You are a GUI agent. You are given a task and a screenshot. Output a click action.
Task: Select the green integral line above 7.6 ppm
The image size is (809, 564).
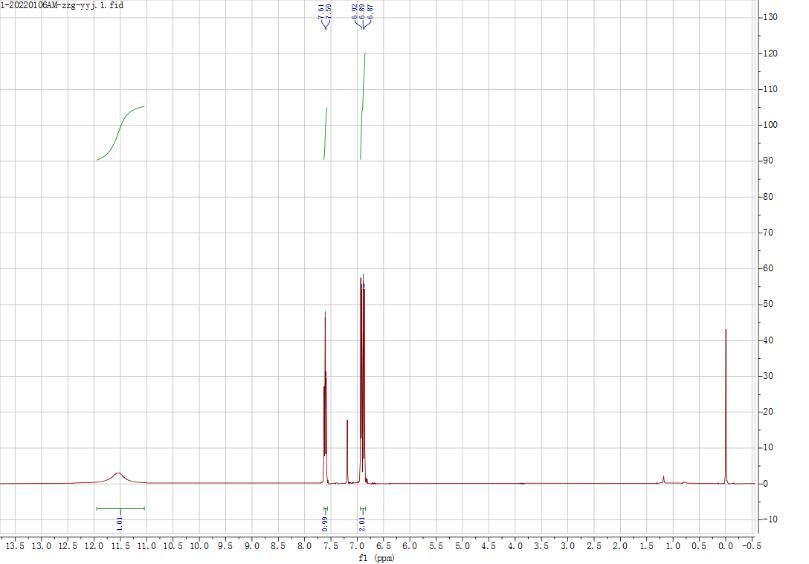325,133
